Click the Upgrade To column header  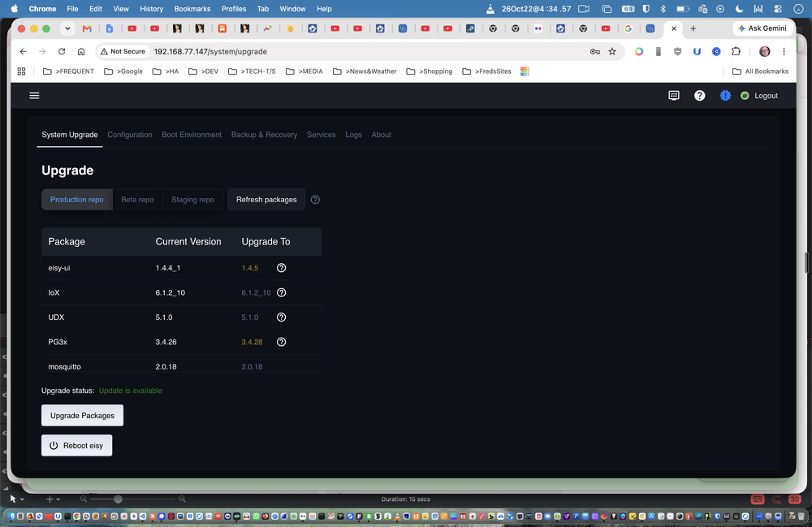[266, 242]
